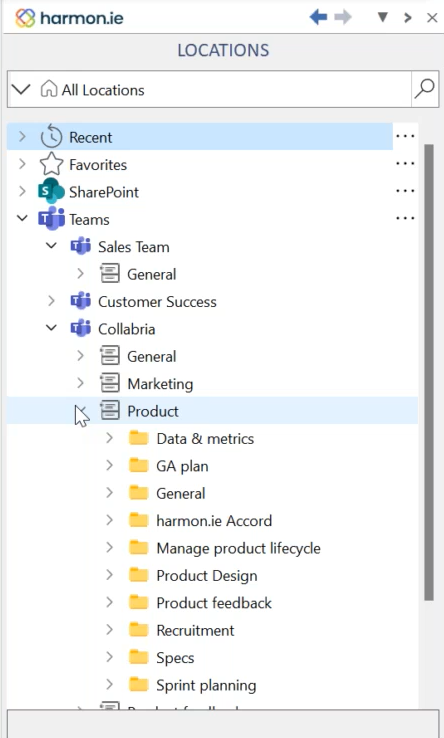Click the Marketing channel icon
This screenshot has width=444, height=738.
tap(110, 383)
